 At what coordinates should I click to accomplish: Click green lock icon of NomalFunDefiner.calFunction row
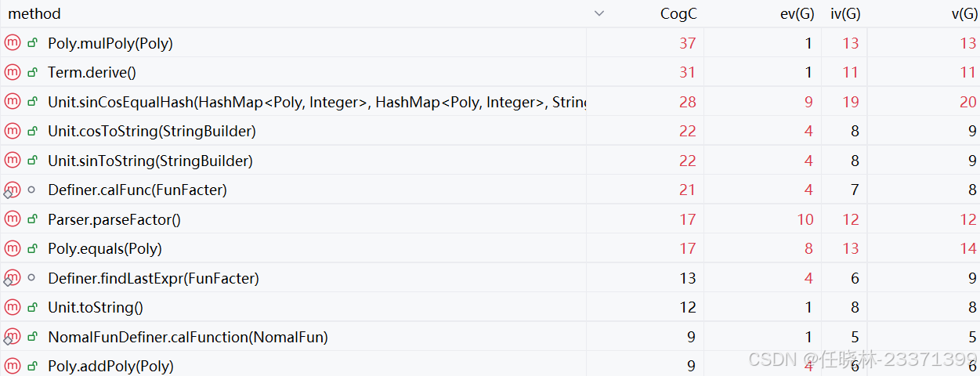[x=32, y=337]
